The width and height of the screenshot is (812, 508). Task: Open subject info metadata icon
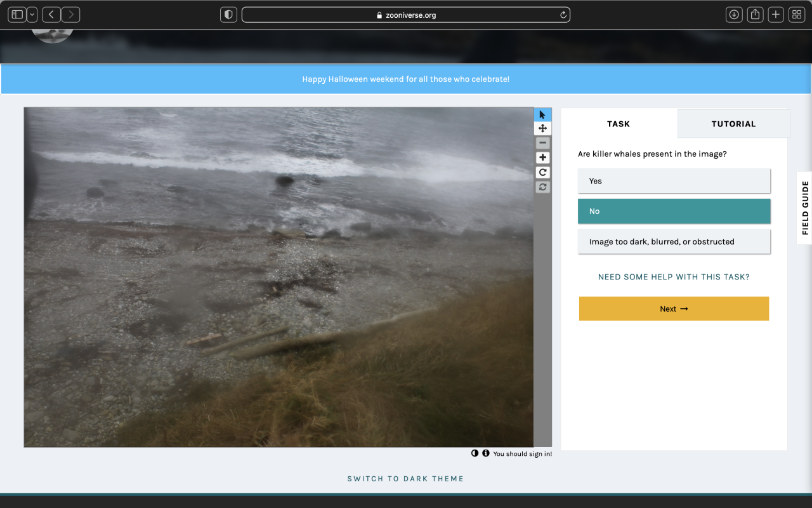[485, 453]
